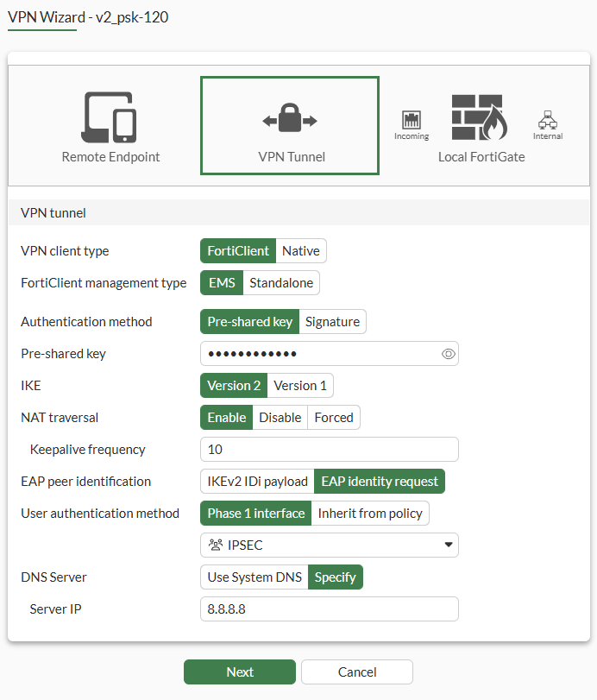Click the Next button
This screenshot has width=597, height=700.
(240, 672)
